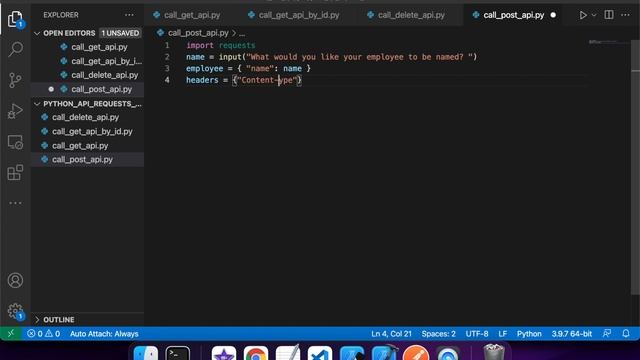Close the unsaved call_post_api.py tab dot
This screenshot has height=360, width=640.
(553, 15)
